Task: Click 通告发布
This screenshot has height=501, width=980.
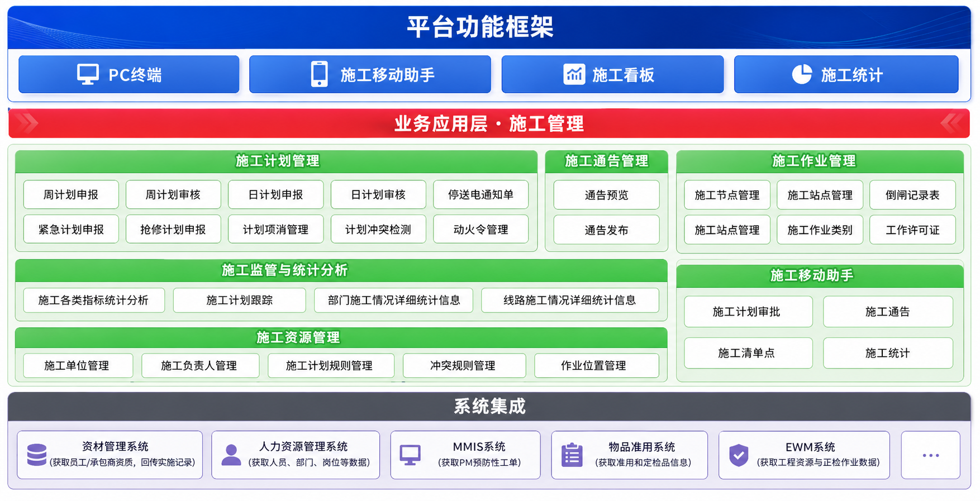Action: pos(606,230)
